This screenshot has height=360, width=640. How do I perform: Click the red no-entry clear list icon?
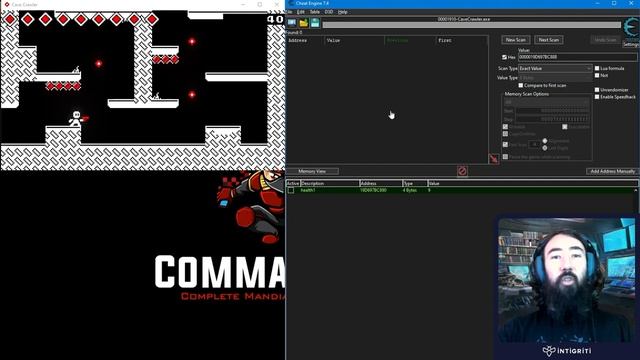click(462, 171)
